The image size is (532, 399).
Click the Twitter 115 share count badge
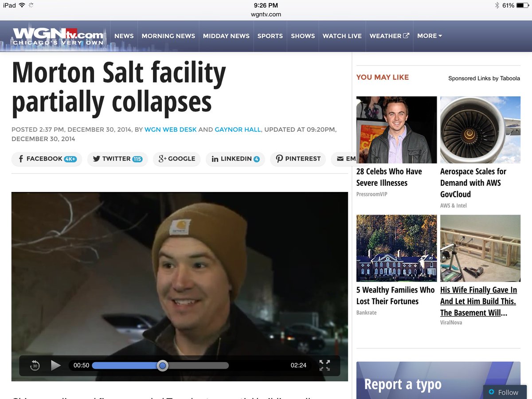(137, 159)
